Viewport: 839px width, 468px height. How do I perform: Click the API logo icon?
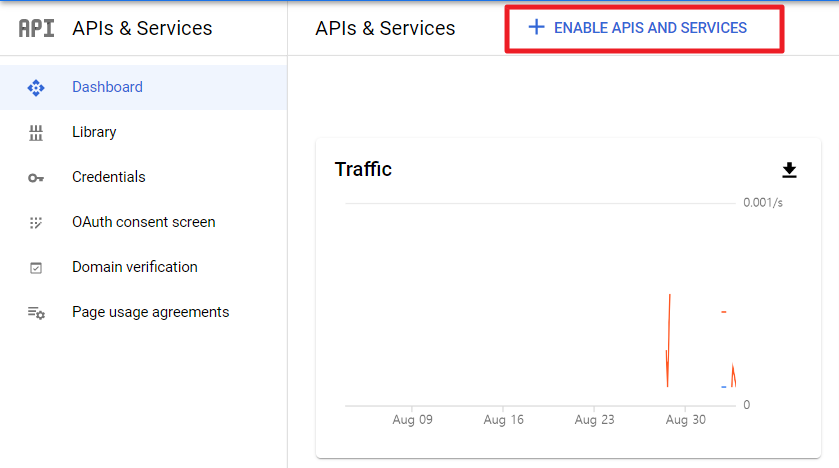pos(36,28)
